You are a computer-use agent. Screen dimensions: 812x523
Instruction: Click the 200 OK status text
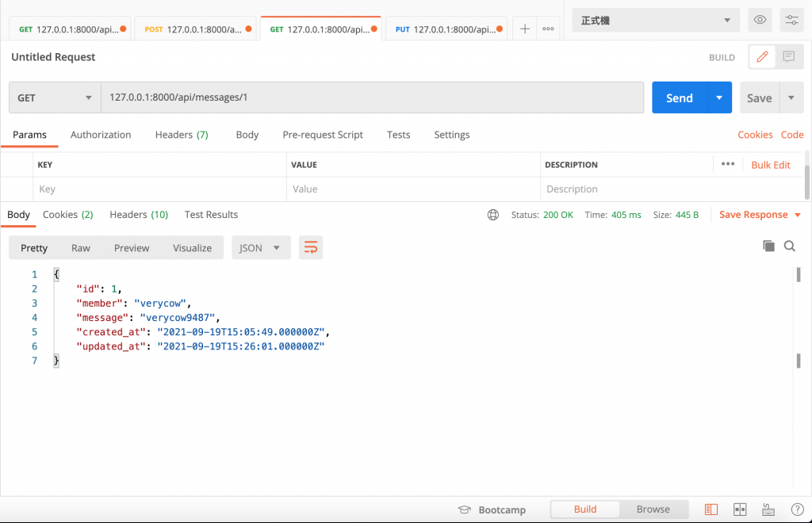pos(558,215)
